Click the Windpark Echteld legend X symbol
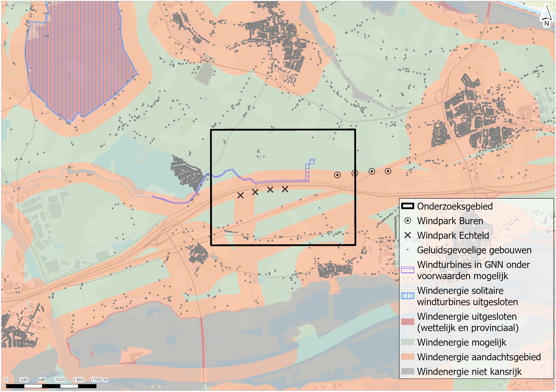Screen dimensions: 556x392 coord(408,235)
